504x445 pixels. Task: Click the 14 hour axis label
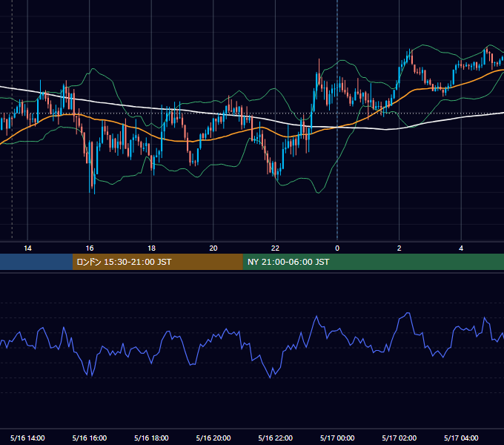point(27,248)
